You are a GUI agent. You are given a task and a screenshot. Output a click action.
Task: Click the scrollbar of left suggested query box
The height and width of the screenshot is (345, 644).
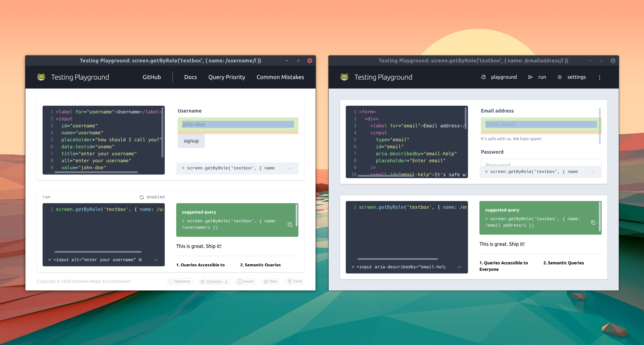point(296,215)
